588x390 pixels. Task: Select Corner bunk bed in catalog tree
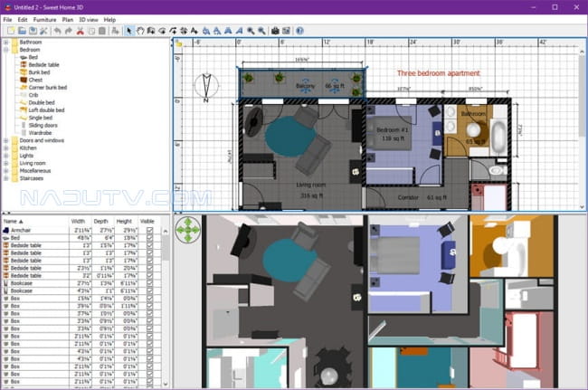[x=48, y=88]
